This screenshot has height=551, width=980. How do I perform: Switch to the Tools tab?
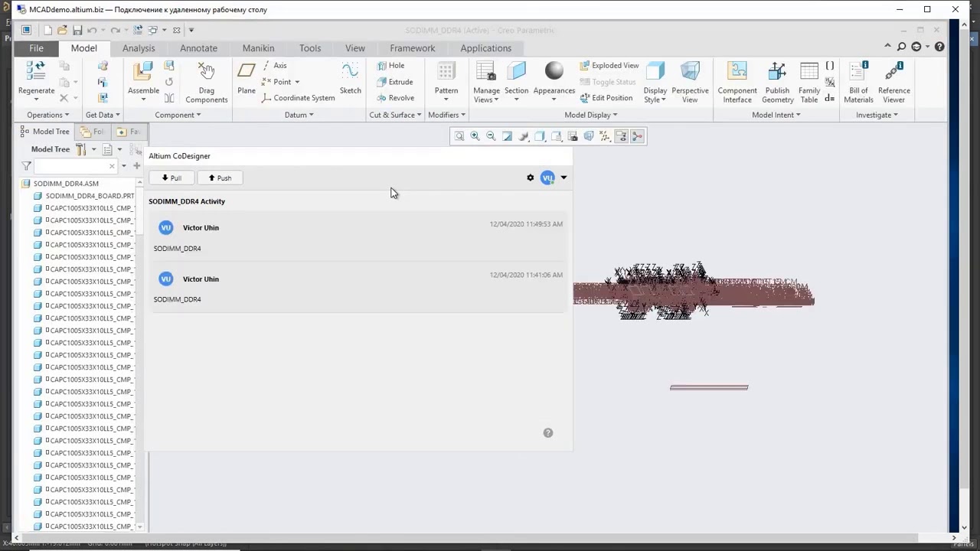[310, 48]
